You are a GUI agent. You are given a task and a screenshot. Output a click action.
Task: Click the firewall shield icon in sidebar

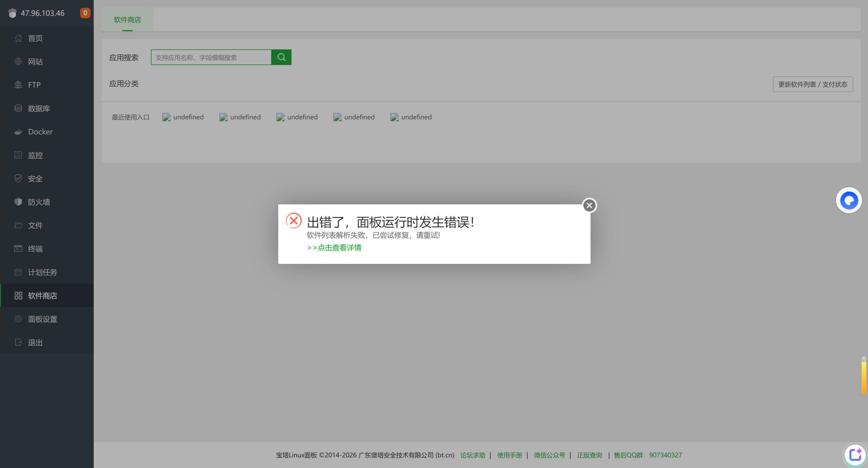tap(18, 202)
